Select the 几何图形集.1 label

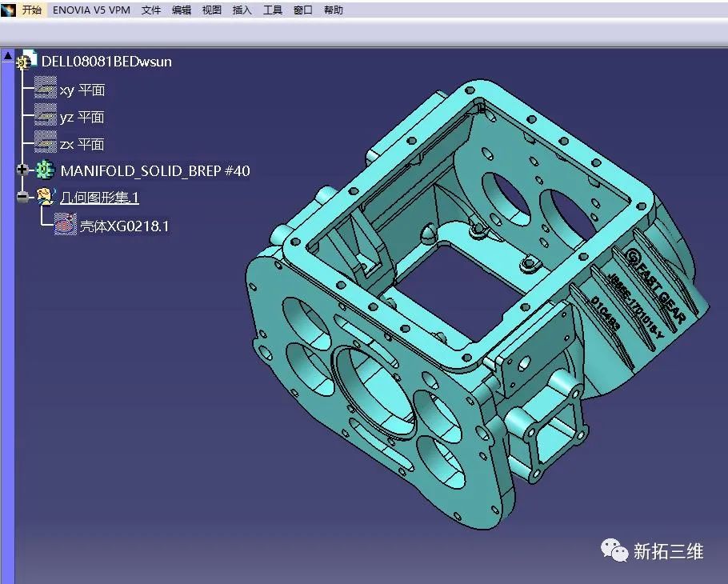click(99, 198)
